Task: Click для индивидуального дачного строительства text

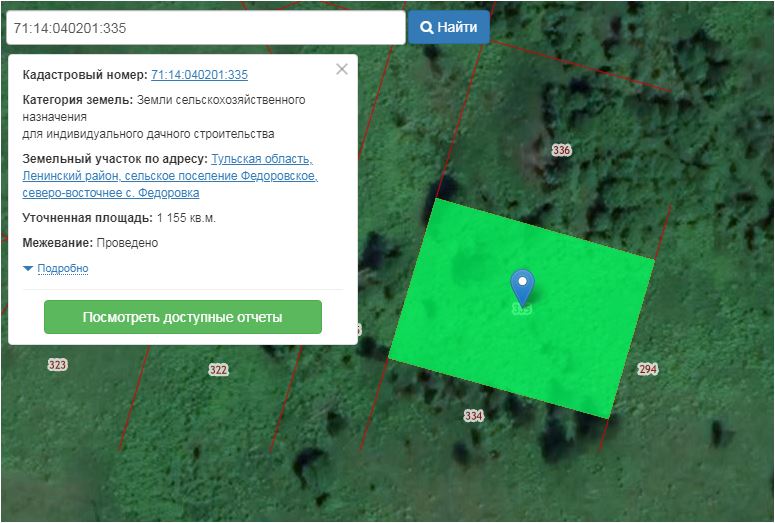Action: point(148,133)
